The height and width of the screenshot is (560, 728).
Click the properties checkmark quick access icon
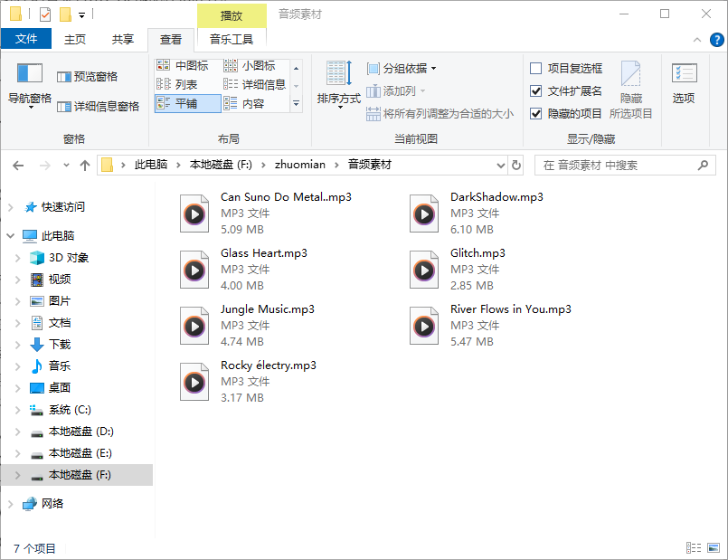coord(45,14)
